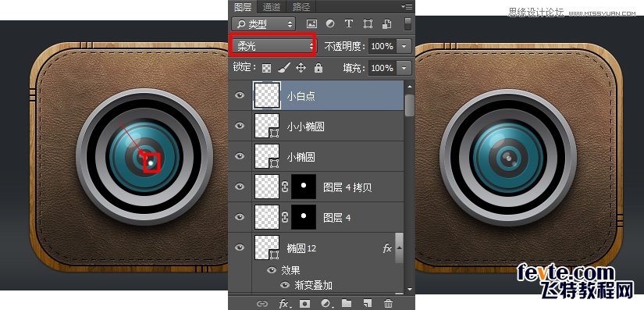Hide the 图层 4 拷贝 layer
The width and height of the screenshot is (644, 310).
coord(240,187)
